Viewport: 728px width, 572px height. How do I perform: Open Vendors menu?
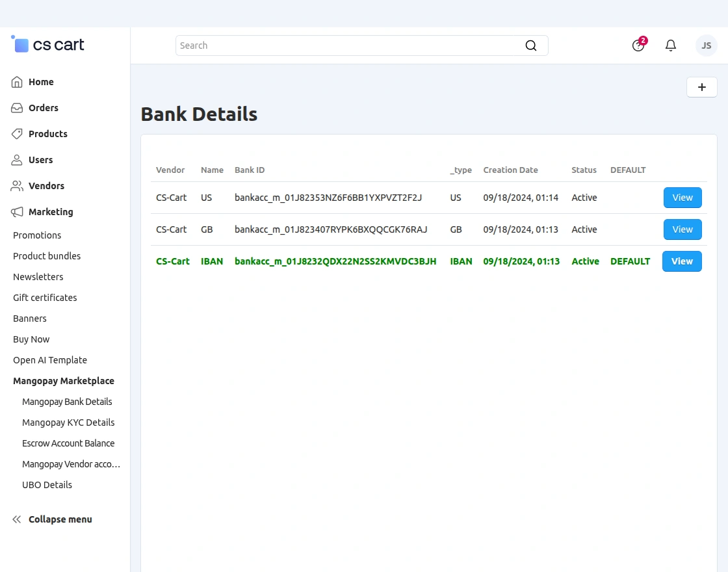pos(46,186)
